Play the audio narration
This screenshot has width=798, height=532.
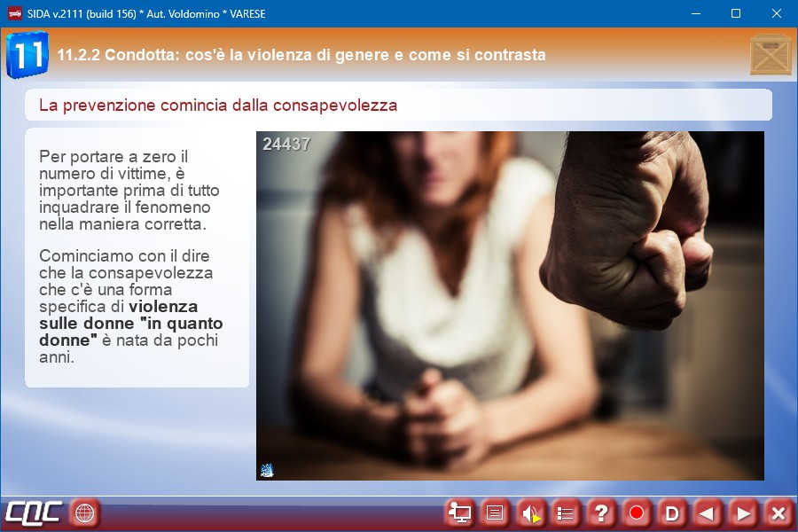530,512
